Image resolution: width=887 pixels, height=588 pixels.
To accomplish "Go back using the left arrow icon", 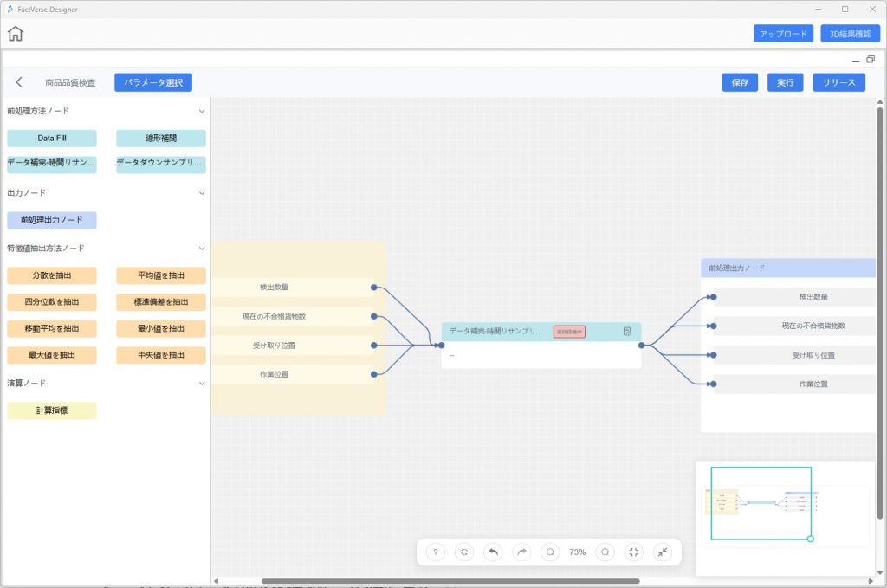I will coord(19,82).
